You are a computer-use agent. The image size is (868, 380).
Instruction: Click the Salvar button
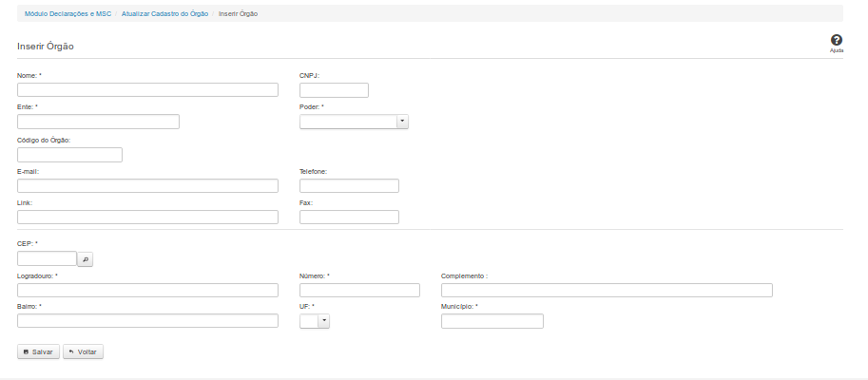38,351
